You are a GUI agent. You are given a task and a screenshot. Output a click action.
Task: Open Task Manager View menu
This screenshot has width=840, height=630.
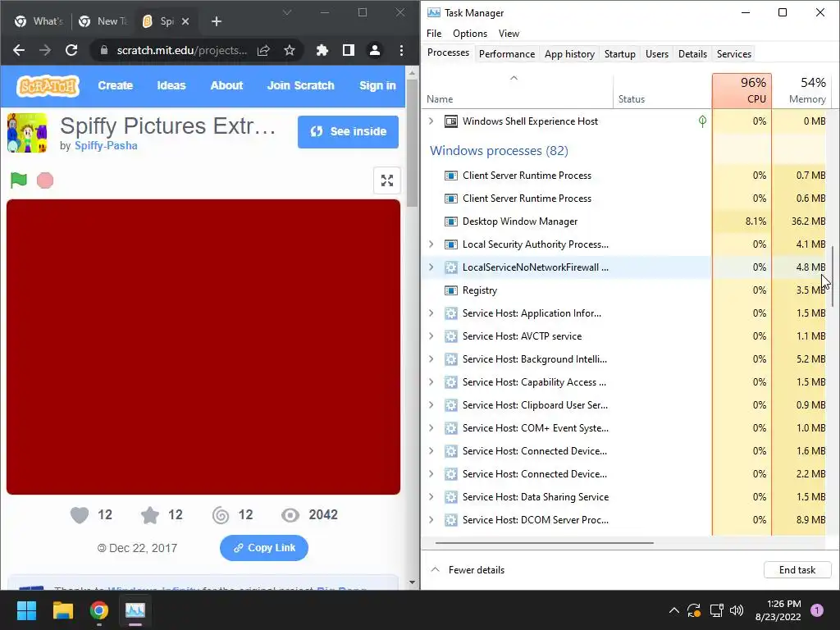509,33
